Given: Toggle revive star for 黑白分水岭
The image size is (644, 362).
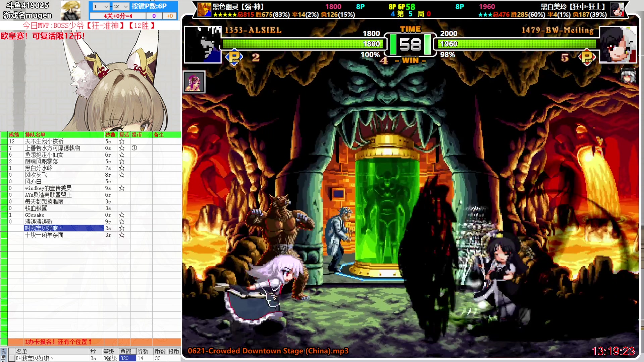Looking at the screenshot, I should [122, 168].
